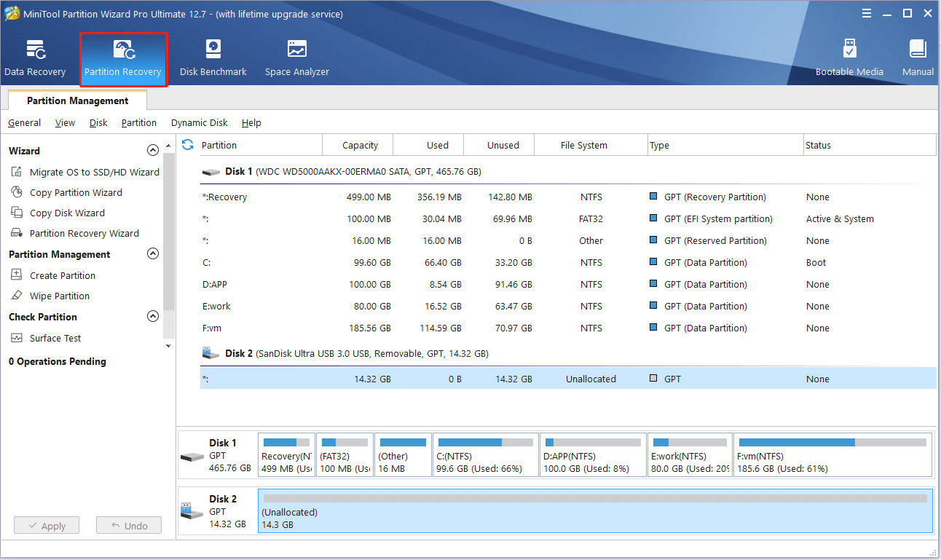
Task: Open the Disk menu
Action: 98,123
